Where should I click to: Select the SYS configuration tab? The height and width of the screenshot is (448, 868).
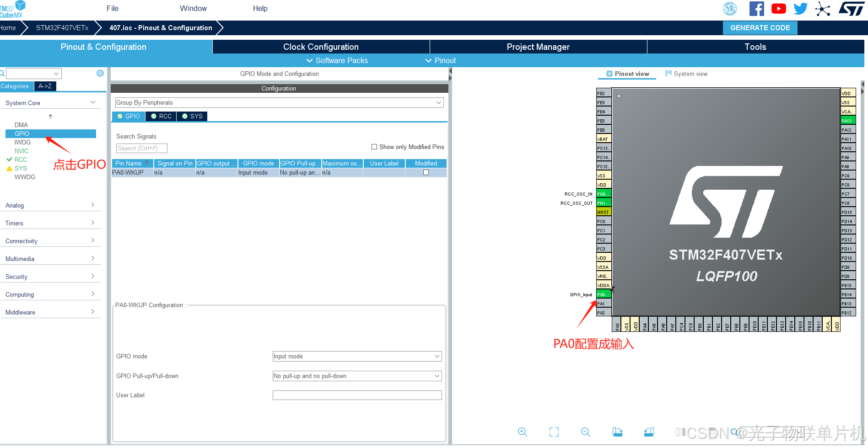point(192,116)
